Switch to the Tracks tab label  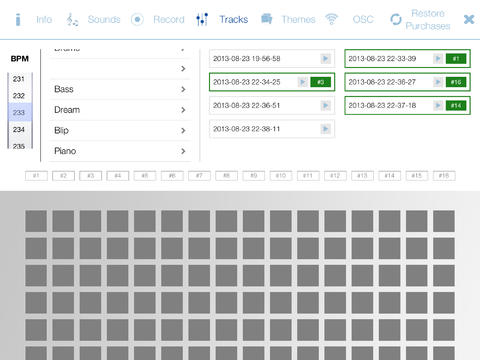(x=234, y=20)
